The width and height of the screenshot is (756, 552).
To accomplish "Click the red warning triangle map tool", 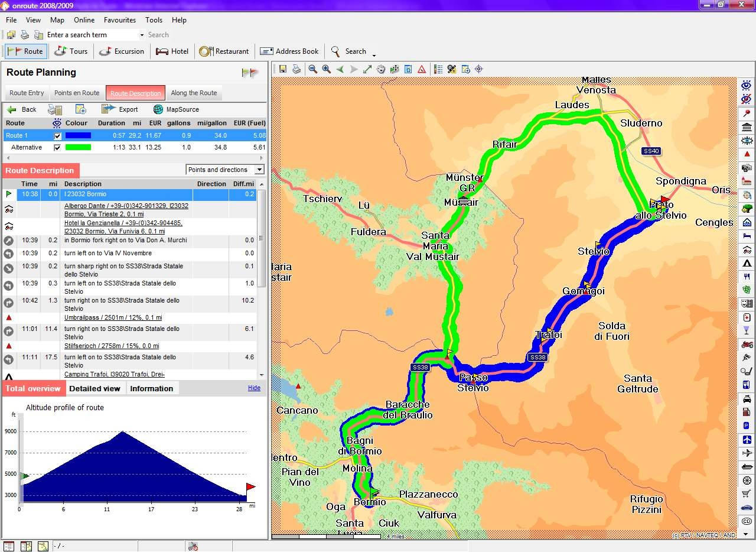I will click(422, 69).
